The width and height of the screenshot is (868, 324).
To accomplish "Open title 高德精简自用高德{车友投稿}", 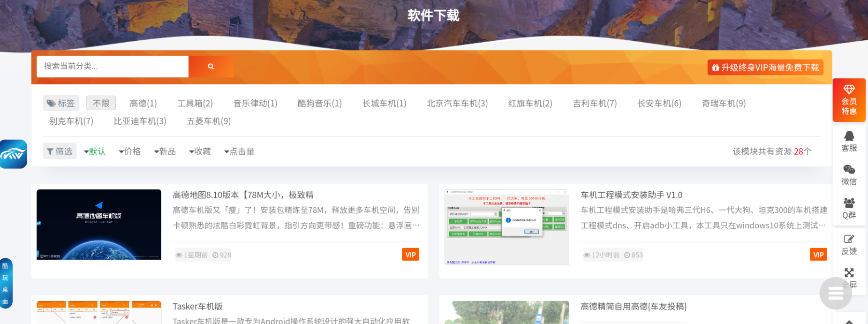I will (x=634, y=306).
